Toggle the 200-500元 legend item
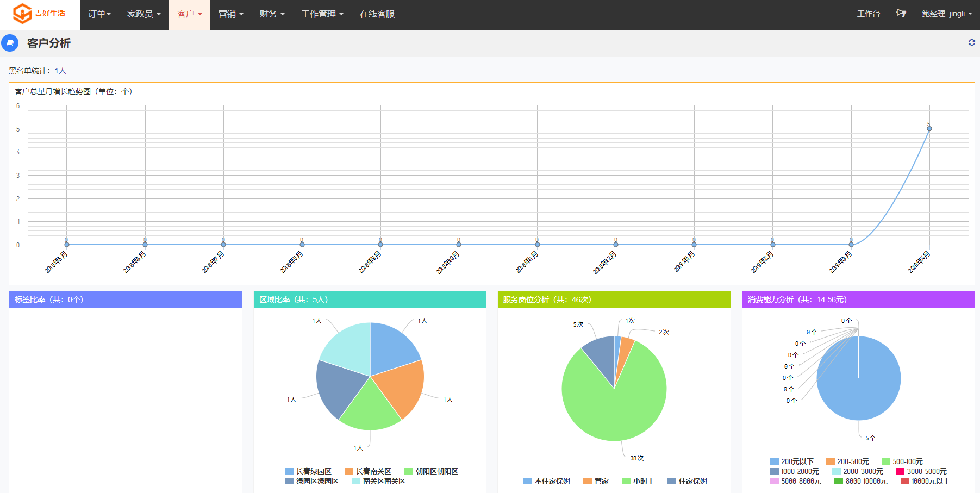 (847, 461)
